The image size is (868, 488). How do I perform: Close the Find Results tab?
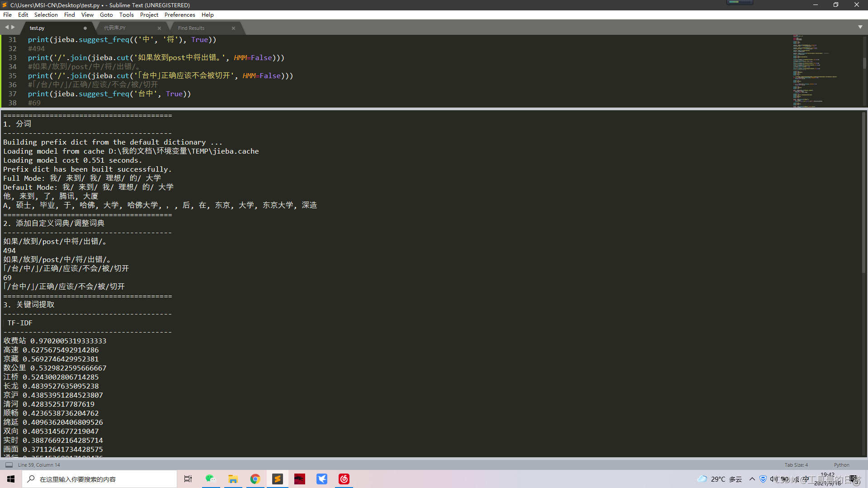tap(233, 28)
